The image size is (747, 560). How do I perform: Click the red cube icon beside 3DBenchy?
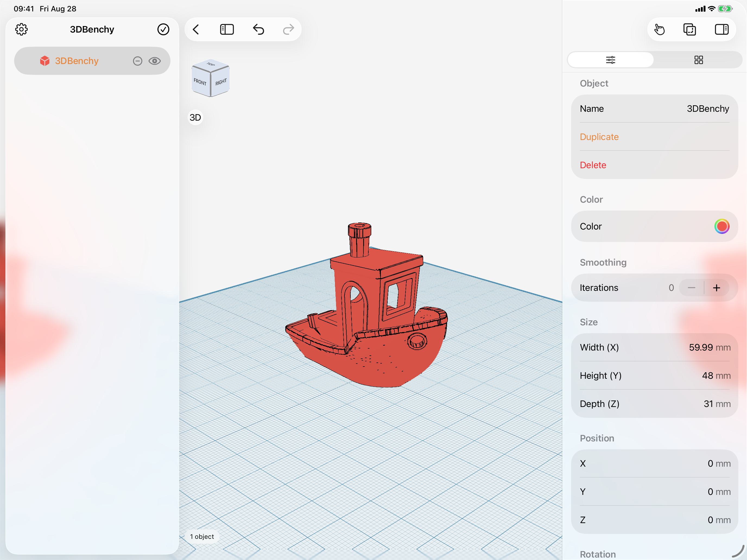coord(45,61)
